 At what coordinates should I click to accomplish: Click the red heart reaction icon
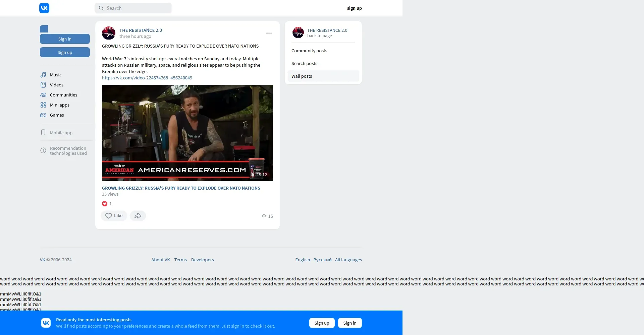pos(105,204)
